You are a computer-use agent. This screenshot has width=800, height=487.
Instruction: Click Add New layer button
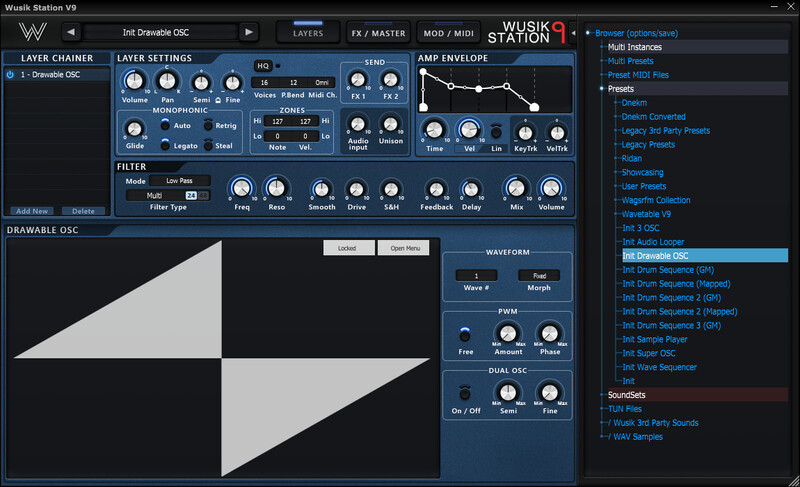(32, 211)
